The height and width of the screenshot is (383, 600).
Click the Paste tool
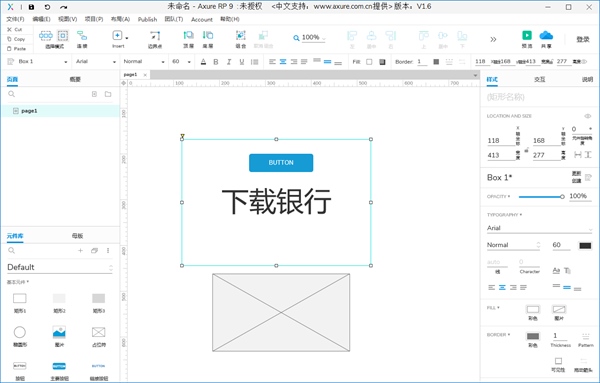(17, 49)
